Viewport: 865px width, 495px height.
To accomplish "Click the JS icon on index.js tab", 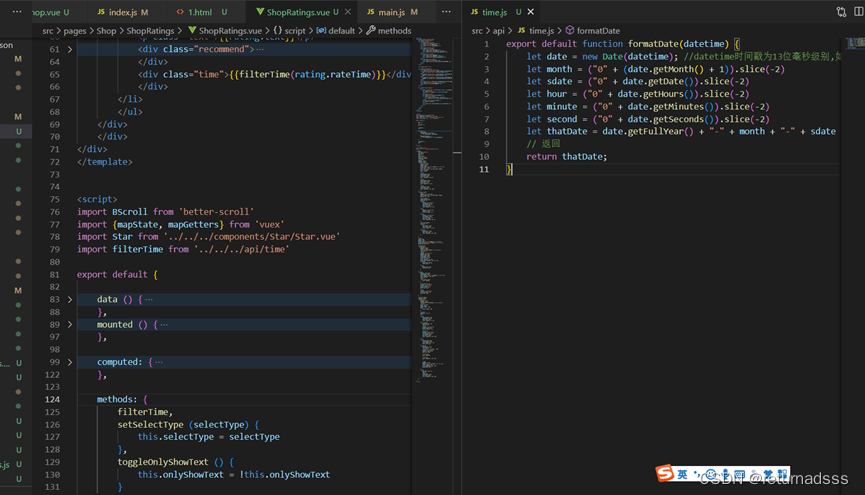I will click(x=101, y=12).
